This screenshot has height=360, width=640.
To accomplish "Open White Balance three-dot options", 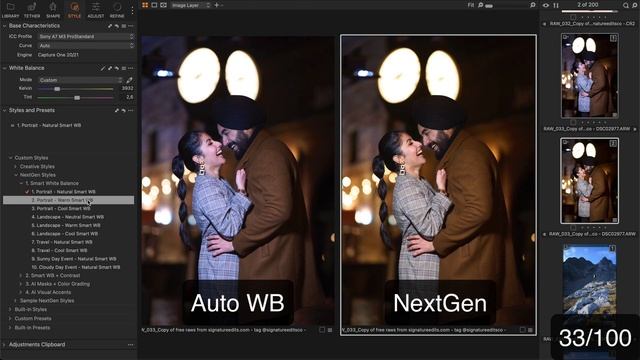I will (x=131, y=69).
